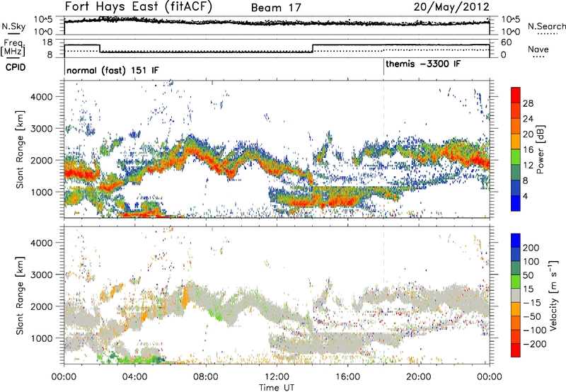Click the Nave axis value '60'
566x392 pixels.
507,42
